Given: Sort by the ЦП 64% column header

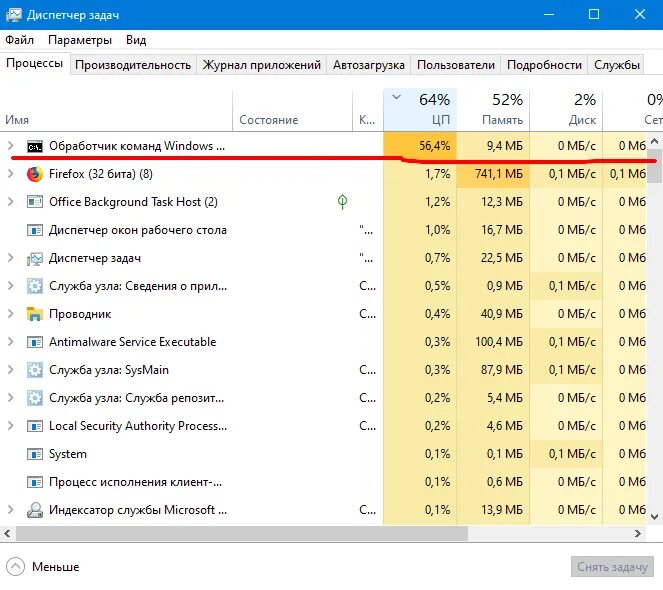Looking at the screenshot, I should 420,110.
